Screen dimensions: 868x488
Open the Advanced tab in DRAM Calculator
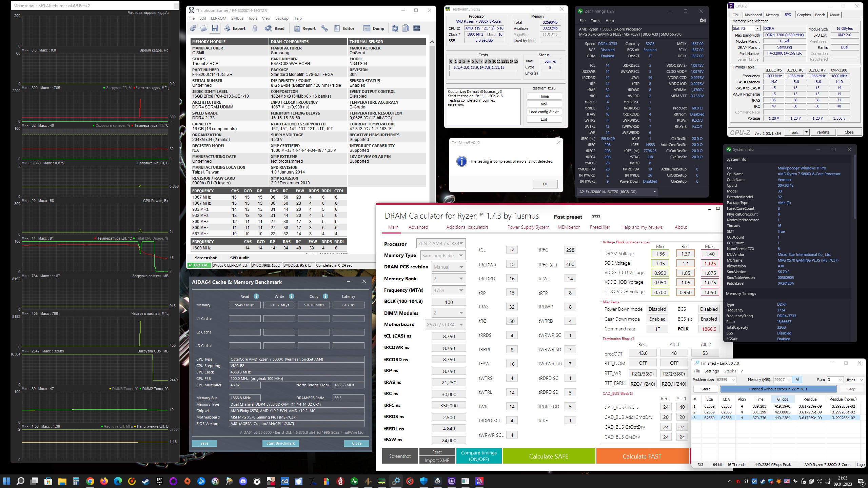pos(418,227)
